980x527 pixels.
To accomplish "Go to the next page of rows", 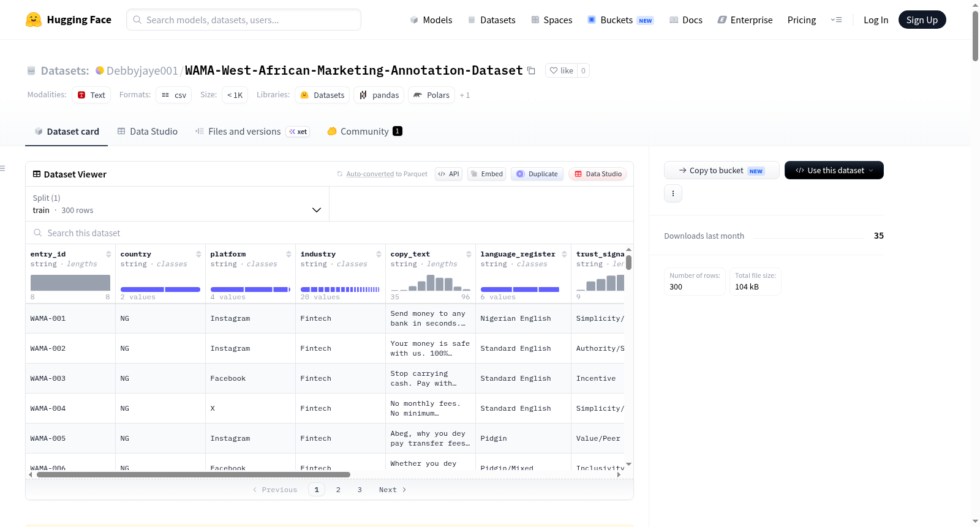I will pos(393,490).
